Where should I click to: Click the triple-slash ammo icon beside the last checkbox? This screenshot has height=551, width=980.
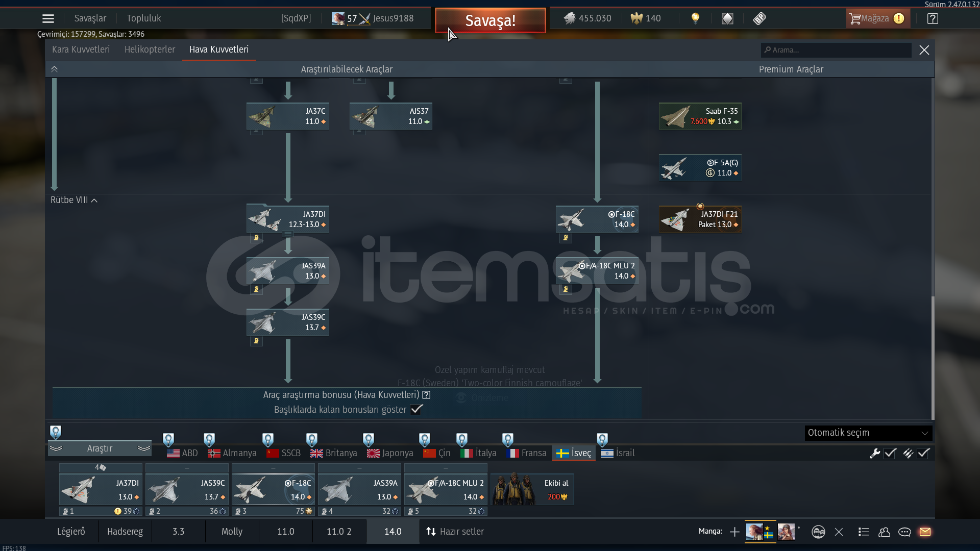click(x=908, y=453)
